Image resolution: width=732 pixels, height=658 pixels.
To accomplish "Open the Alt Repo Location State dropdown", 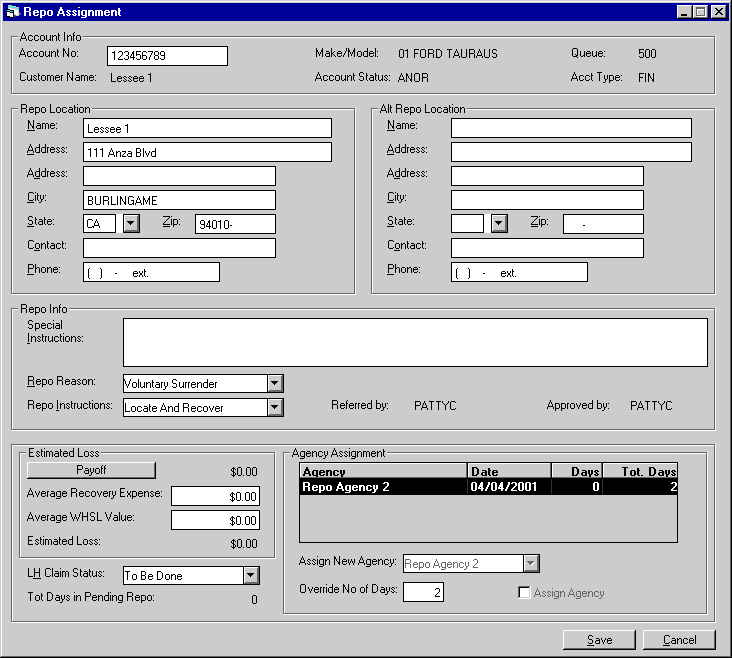I will pyautogui.click(x=499, y=223).
